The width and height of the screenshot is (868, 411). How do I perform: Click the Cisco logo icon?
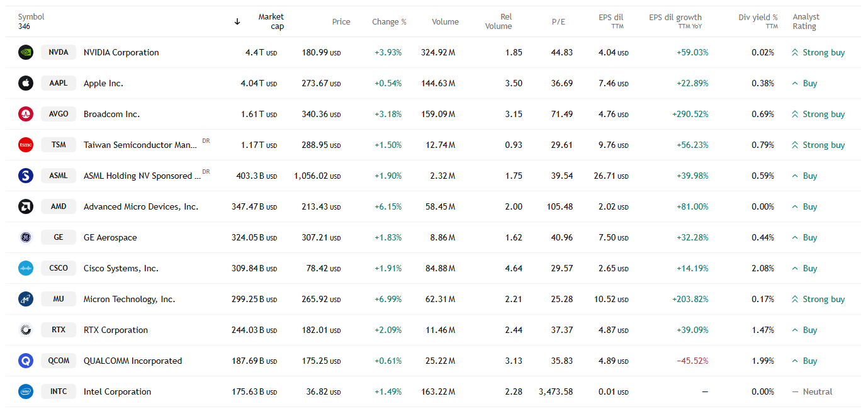pos(26,268)
